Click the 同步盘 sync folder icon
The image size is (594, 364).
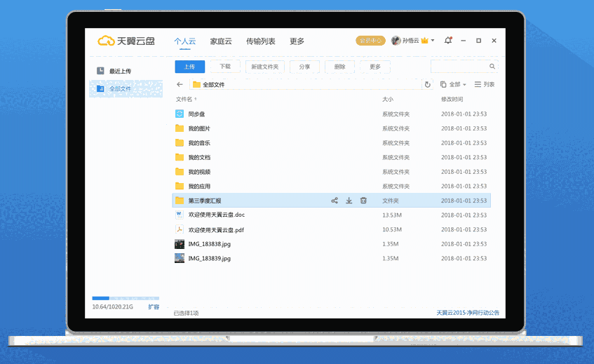[180, 114]
